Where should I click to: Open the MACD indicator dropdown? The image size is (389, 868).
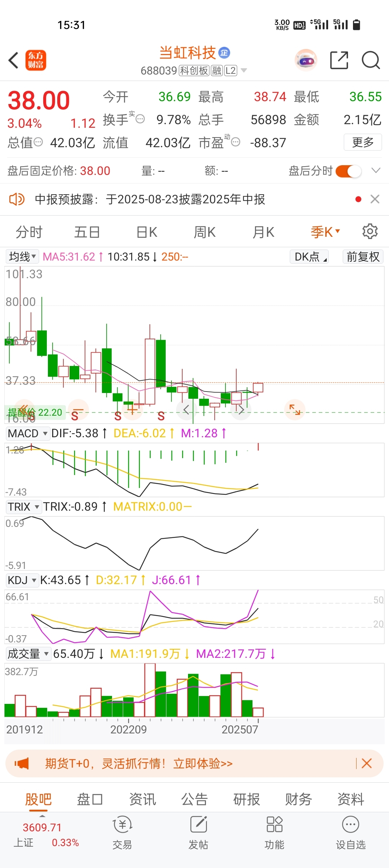(x=27, y=433)
